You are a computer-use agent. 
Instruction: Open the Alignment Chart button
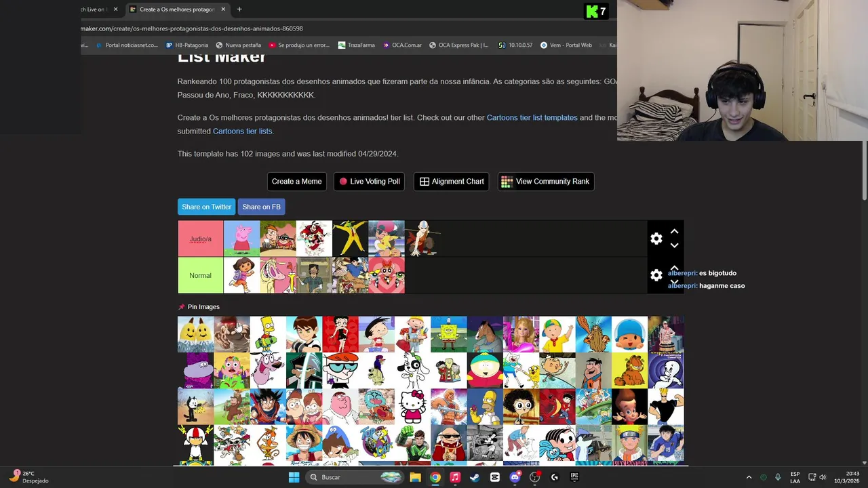click(451, 182)
